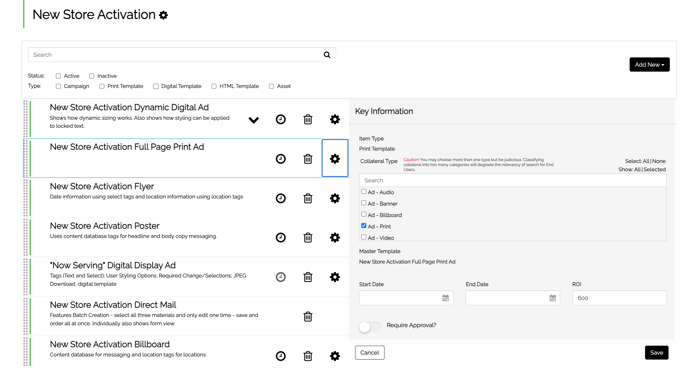The width and height of the screenshot is (688, 379).
Task: Show only Selected collateral types
Action: [655, 170]
